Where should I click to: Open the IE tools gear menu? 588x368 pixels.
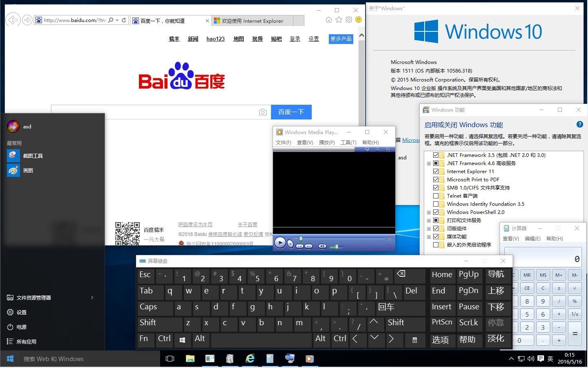349,20
